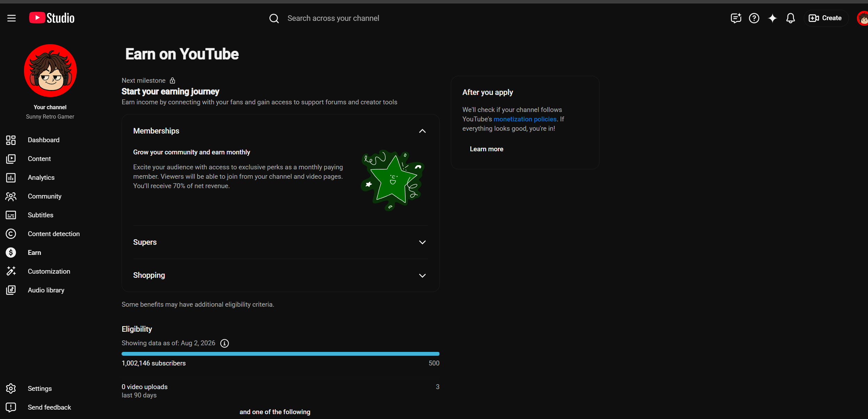
Task: Select Earn in the sidebar
Action: click(34, 253)
